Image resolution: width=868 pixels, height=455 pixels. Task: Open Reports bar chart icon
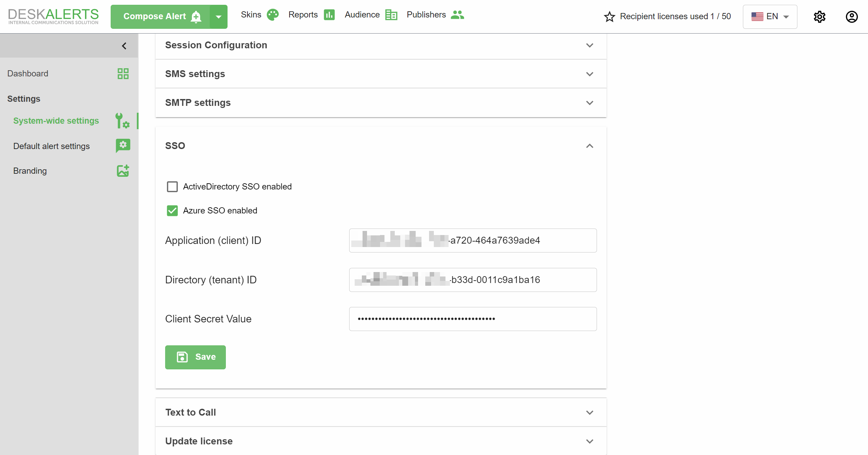(x=329, y=15)
